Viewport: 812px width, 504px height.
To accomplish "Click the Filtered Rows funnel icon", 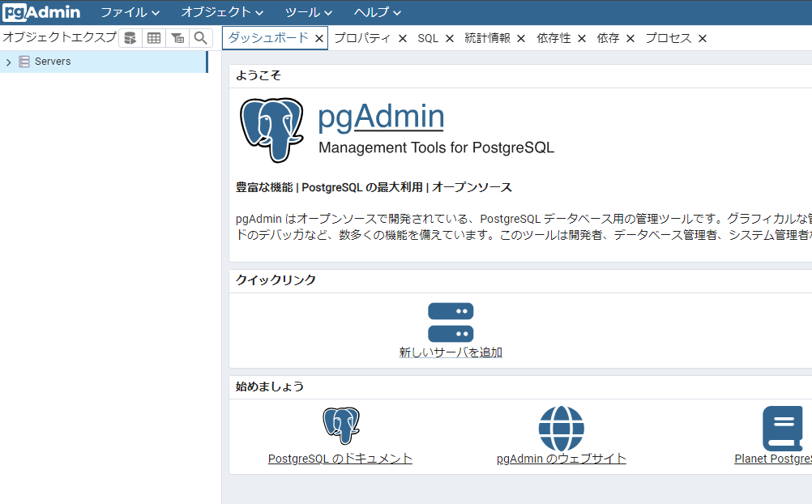I will (x=177, y=37).
